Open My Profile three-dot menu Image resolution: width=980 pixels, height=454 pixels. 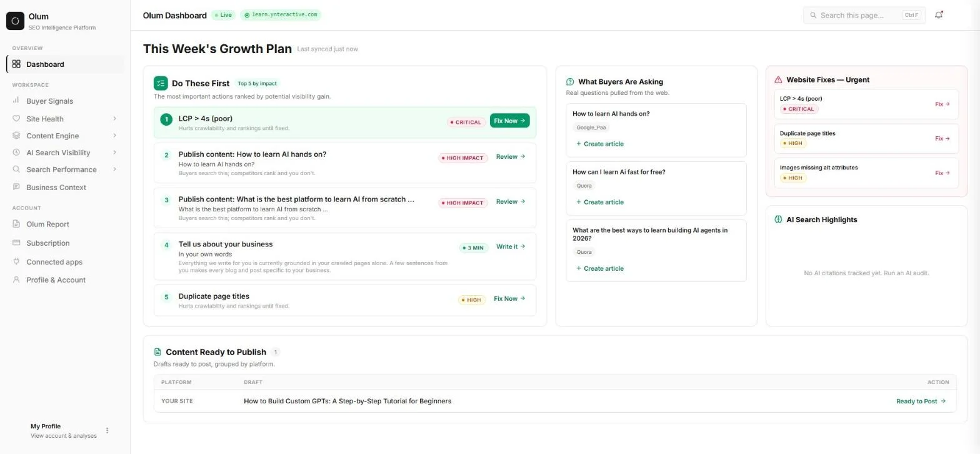coord(107,430)
